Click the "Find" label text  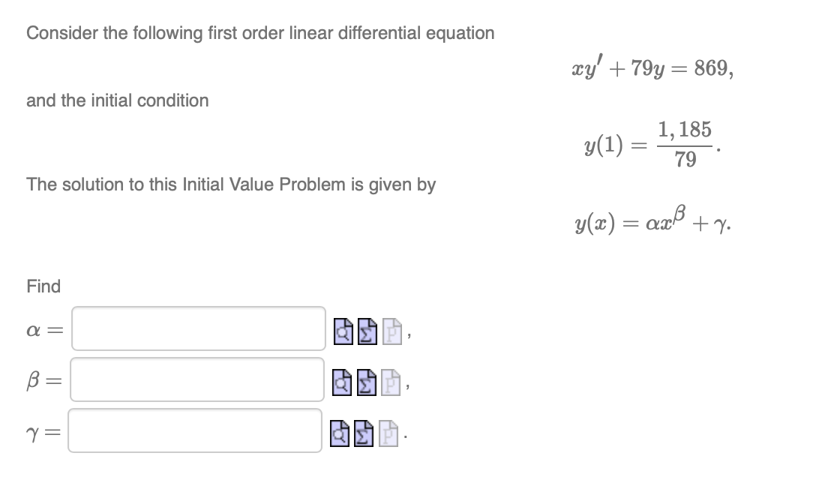[x=43, y=286]
